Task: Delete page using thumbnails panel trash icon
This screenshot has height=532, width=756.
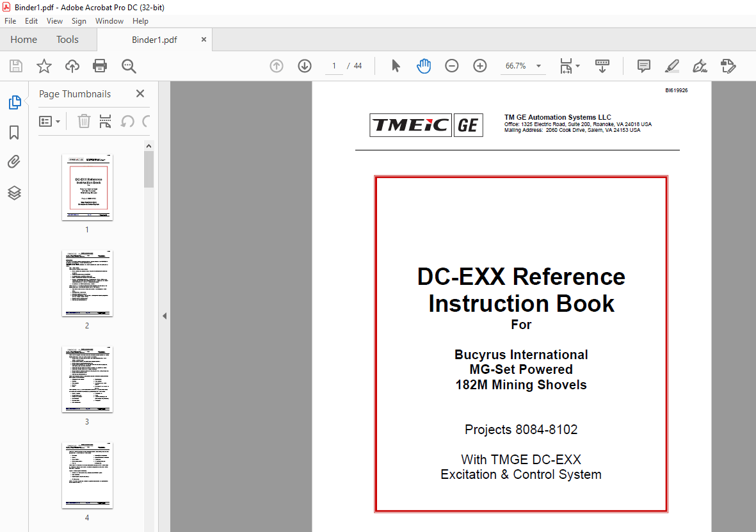Action: pyautogui.click(x=83, y=121)
